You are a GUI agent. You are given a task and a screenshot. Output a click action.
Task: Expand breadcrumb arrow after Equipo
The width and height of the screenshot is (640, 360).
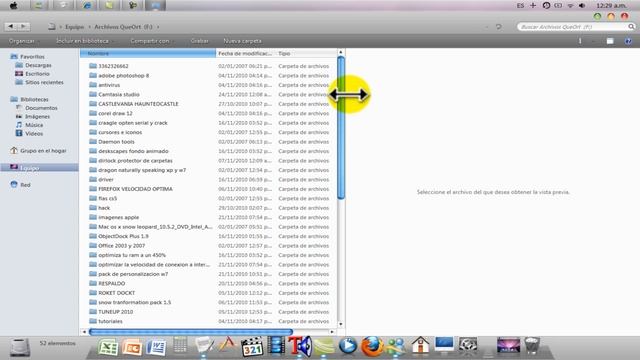89,27
